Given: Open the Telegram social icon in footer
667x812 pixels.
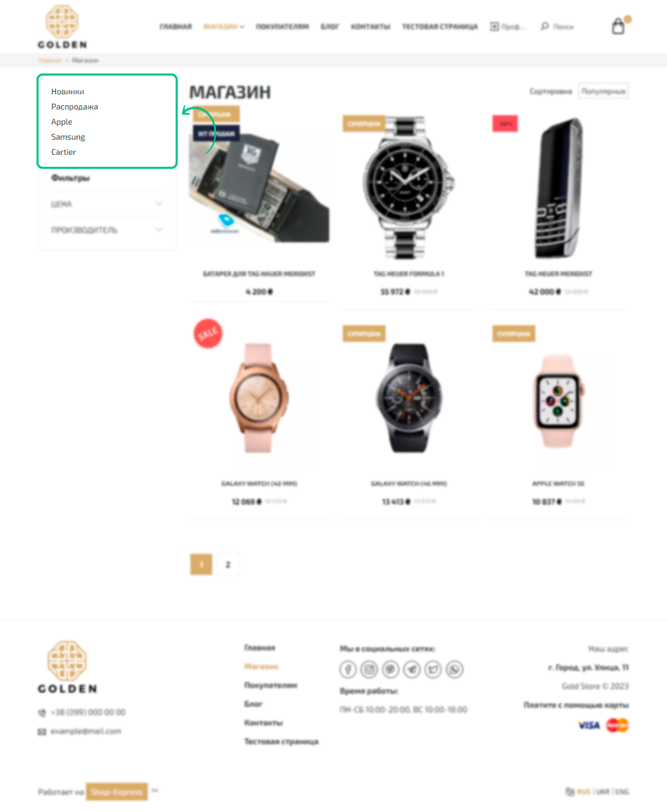Looking at the screenshot, I should point(412,669).
